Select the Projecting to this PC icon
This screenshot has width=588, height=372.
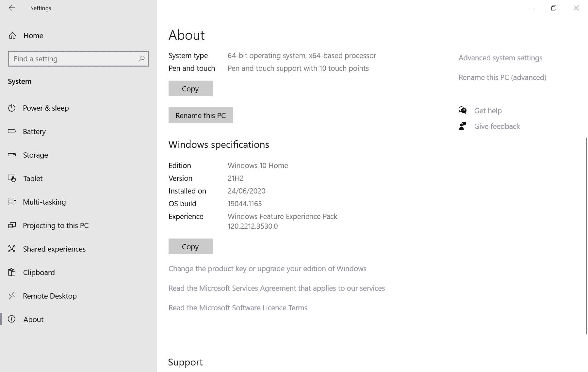[x=12, y=225]
